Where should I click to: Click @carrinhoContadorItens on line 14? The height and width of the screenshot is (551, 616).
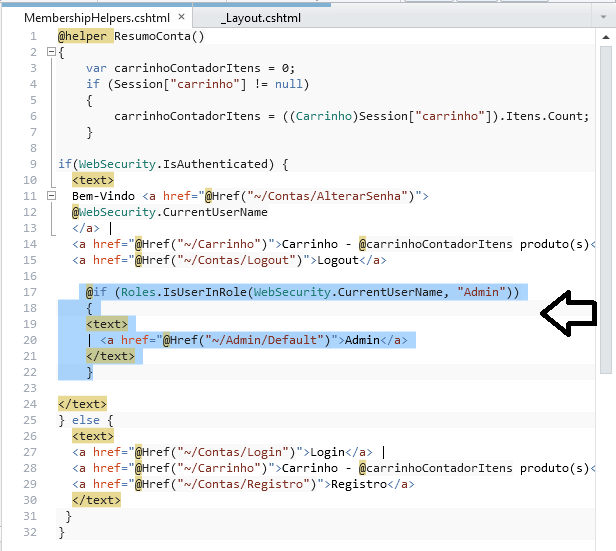[436, 244]
